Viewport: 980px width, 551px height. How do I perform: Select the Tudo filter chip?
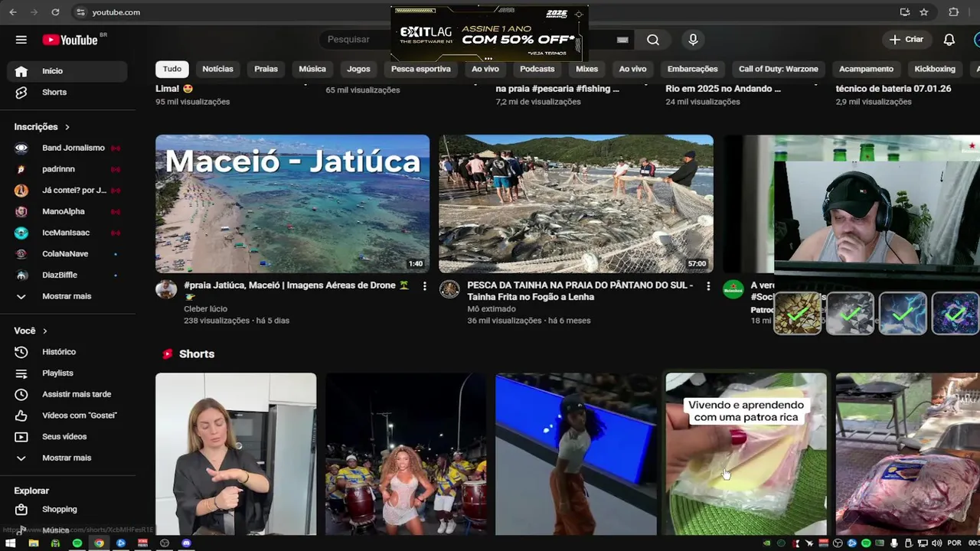click(172, 69)
